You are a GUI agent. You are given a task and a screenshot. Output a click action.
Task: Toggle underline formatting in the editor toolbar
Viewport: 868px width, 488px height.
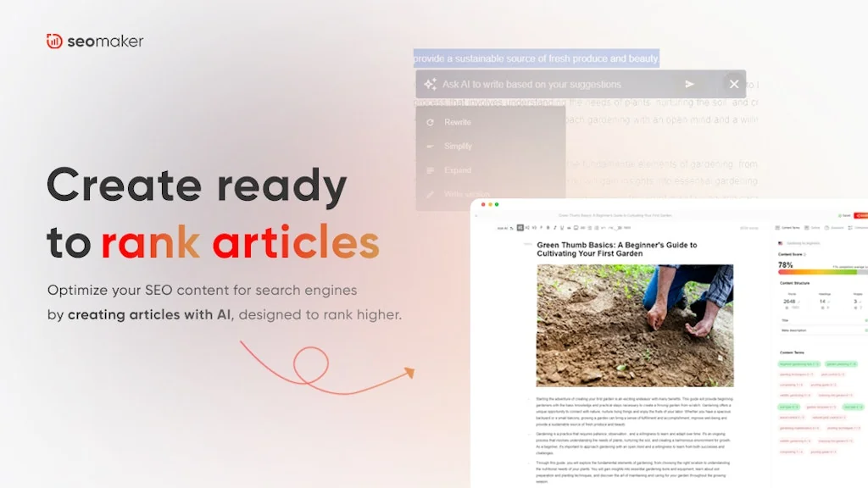coord(562,227)
